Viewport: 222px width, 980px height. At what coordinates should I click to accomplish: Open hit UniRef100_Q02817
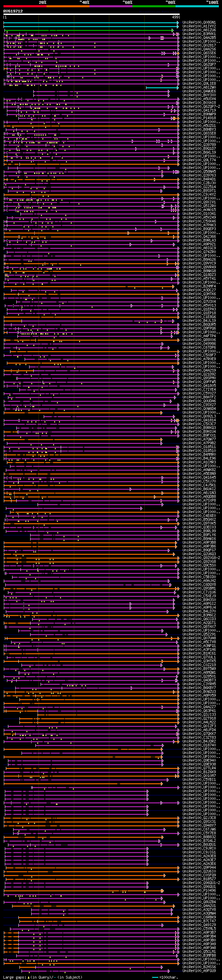pos(199,45)
